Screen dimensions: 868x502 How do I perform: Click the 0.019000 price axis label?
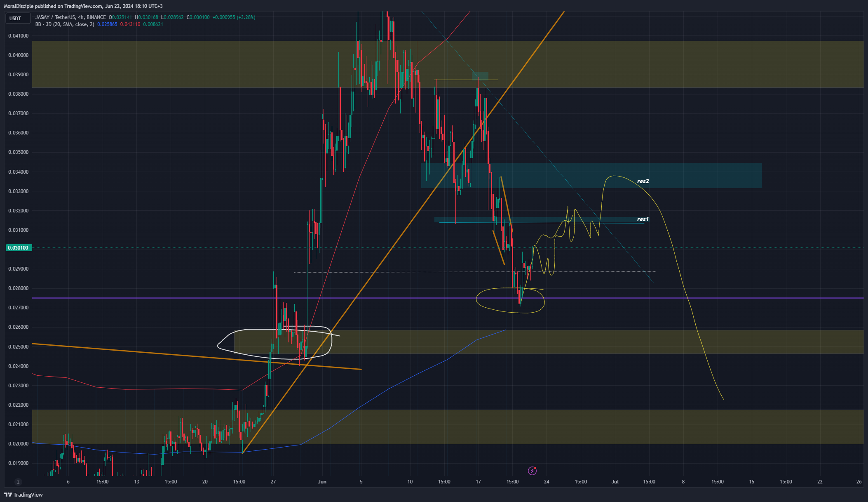pyautogui.click(x=19, y=463)
